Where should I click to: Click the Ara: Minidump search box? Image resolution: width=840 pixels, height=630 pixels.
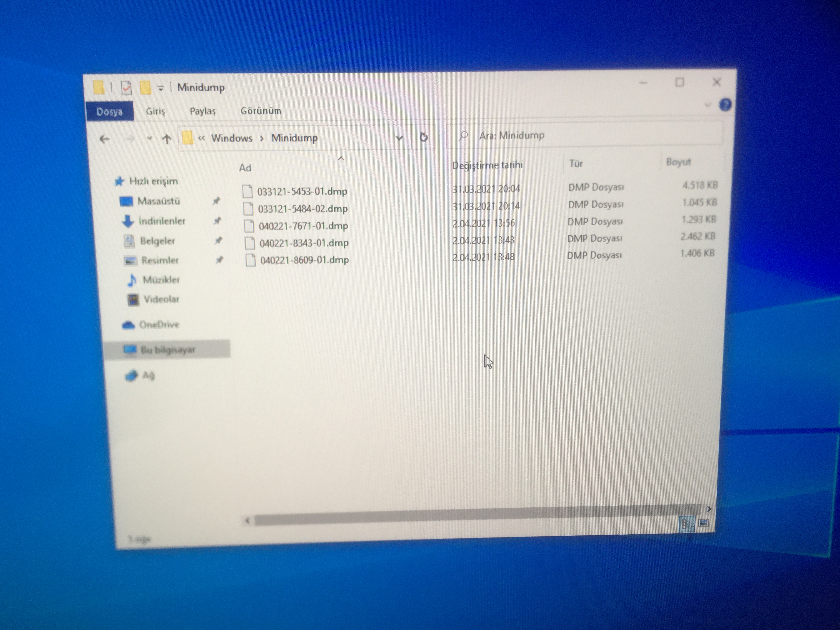click(x=585, y=135)
